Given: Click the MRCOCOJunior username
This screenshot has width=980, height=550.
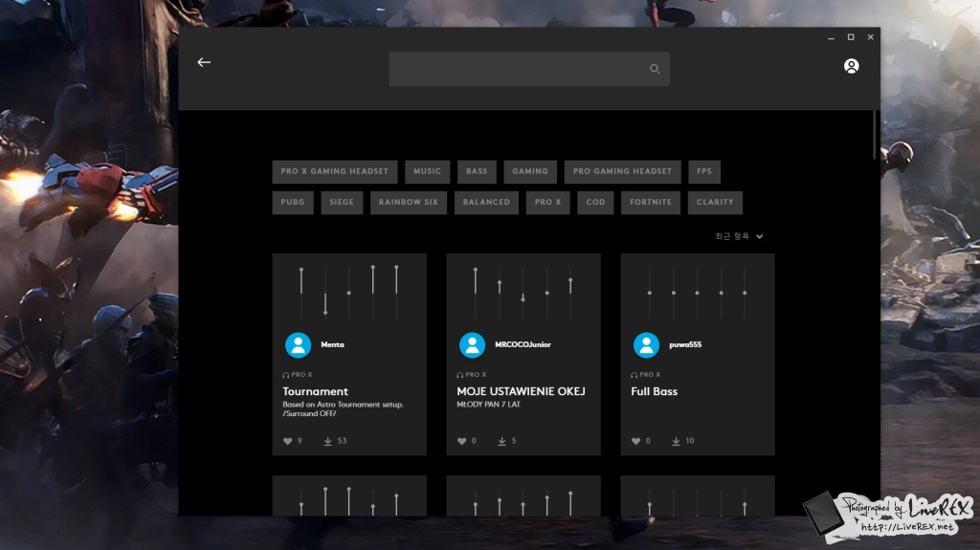Looking at the screenshot, I should click(x=523, y=345).
